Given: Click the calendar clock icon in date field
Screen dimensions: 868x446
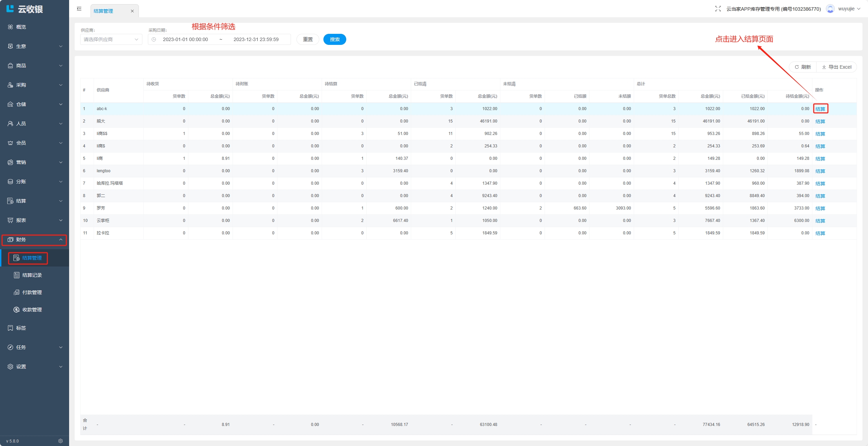Looking at the screenshot, I should (x=154, y=39).
